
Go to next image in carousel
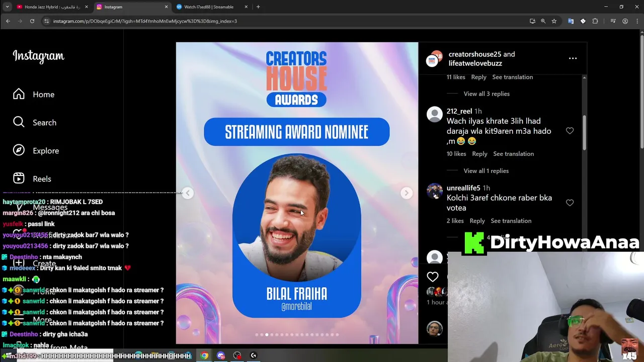(x=407, y=193)
